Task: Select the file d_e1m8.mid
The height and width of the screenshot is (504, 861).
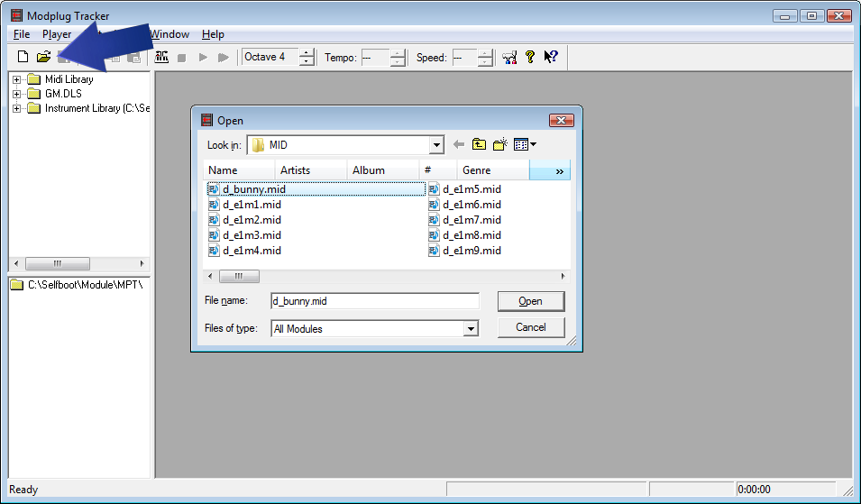Action: coord(464,235)
